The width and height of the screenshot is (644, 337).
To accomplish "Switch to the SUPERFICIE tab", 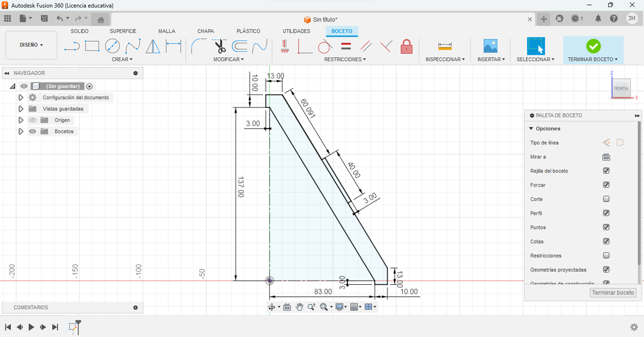I will 123,31.
